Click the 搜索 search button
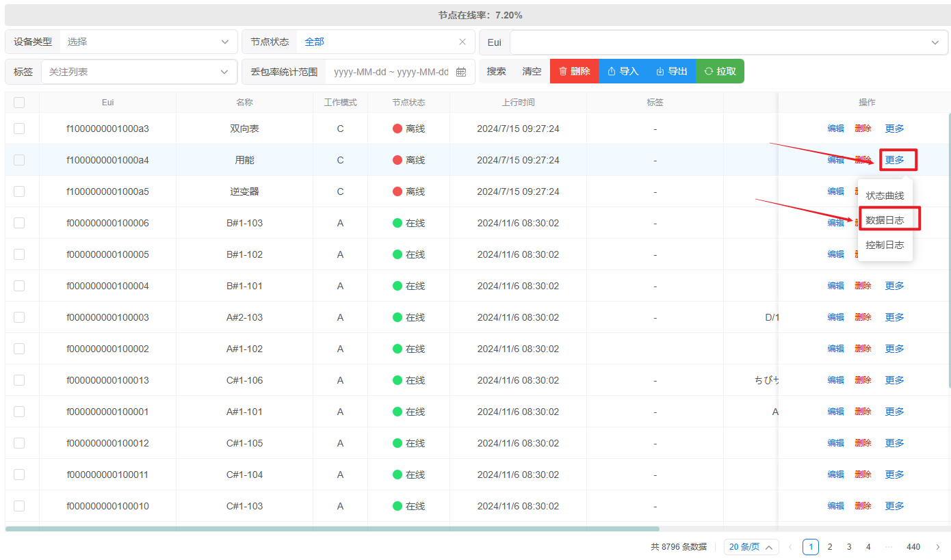 pyautogui.click(x=496, y=71)
